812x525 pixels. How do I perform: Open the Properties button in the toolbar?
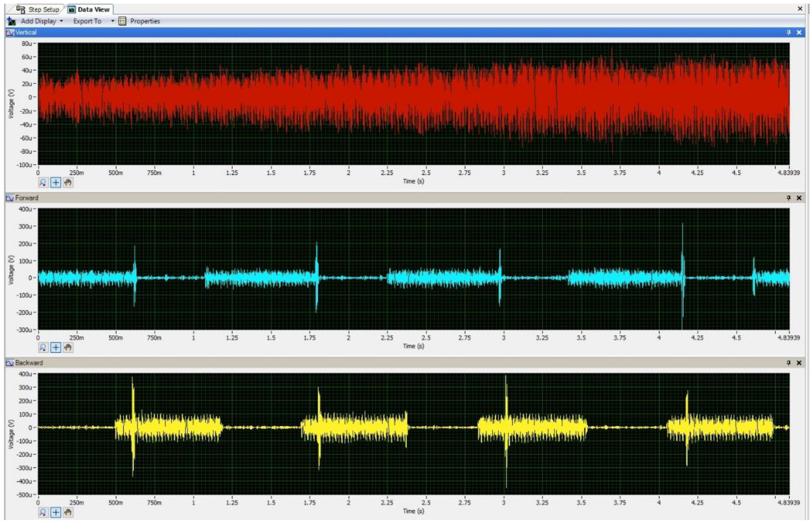[145, 21]
